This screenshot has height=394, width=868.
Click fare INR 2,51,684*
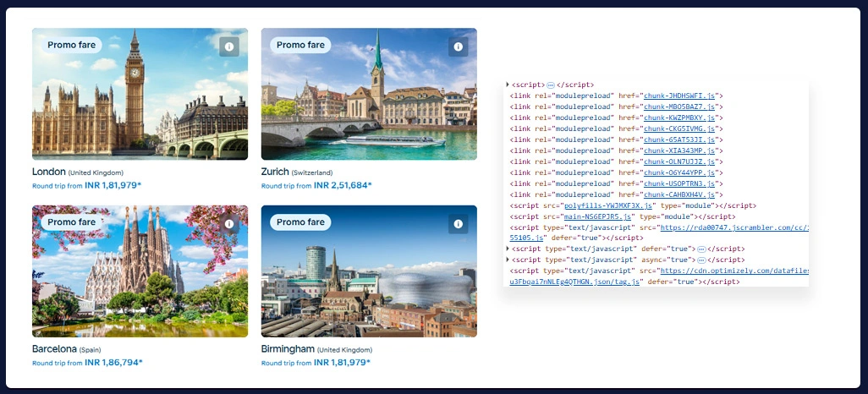point(343,185)
